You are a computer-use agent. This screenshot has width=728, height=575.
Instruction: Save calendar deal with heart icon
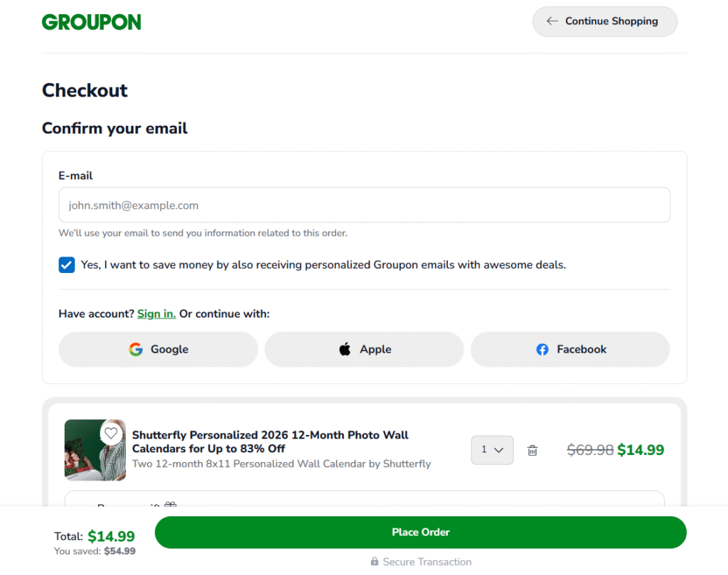(x=111, y=433)
